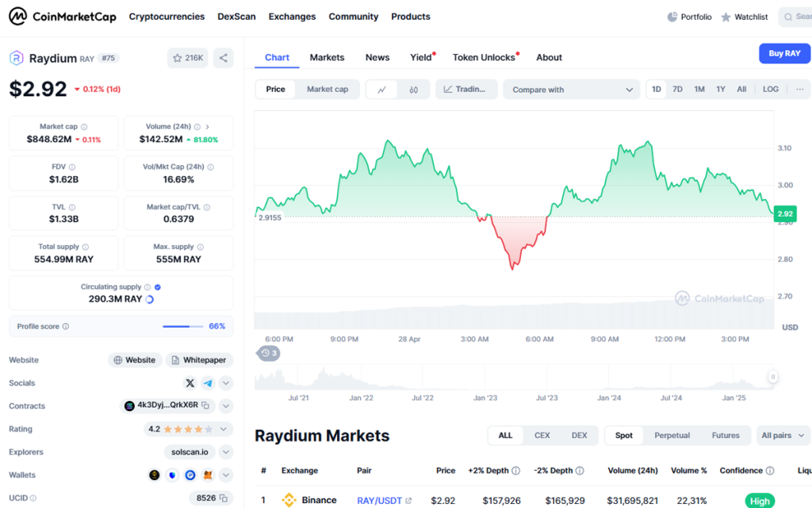Click the Watchlist star icon
812x508 pixels.
tap(726, 17)
